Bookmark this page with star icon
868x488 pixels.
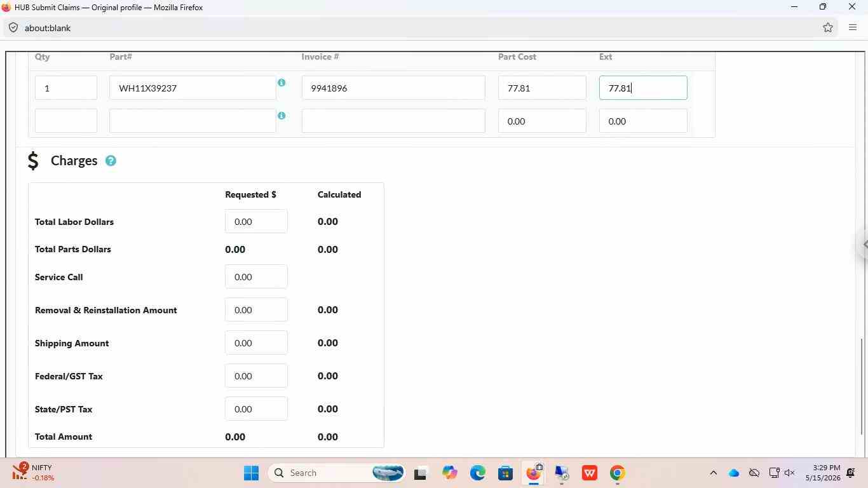tap(827, 27)
